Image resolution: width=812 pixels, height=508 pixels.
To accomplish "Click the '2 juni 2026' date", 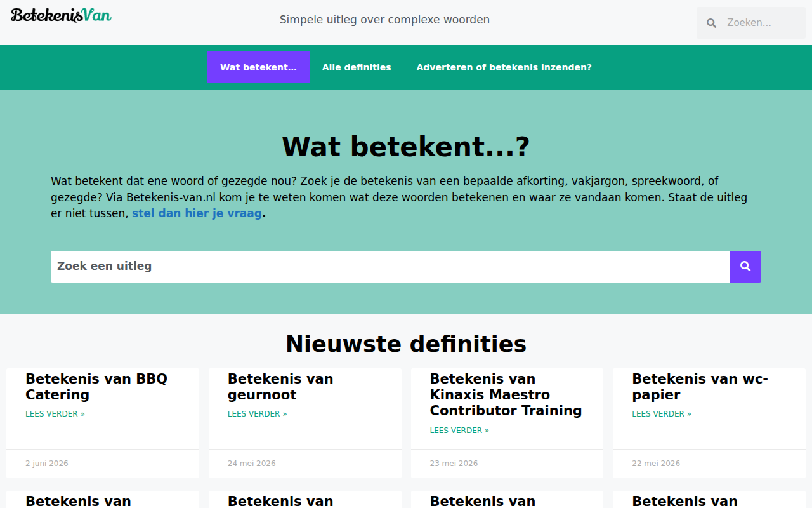I will [x=47, y=464].
